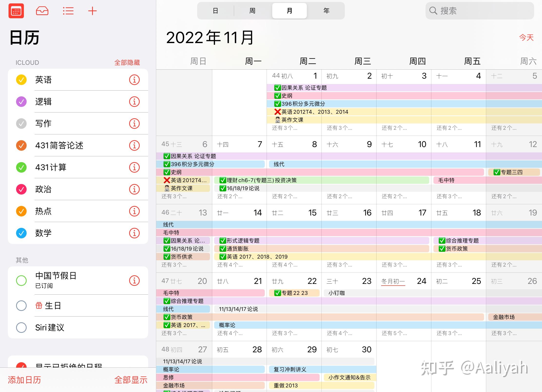The height and width of the screenshot is (392, 542).
Task: Click 全部隐藏 to hide all calendars
Action: point(127,63)
